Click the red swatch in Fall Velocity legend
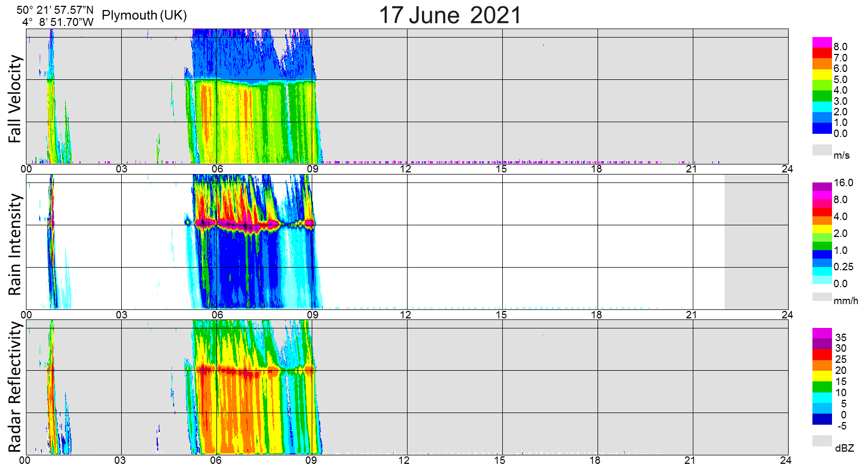The width and height of the screenshot is (868, 476). pyautogui.click(x=822, y=53)
